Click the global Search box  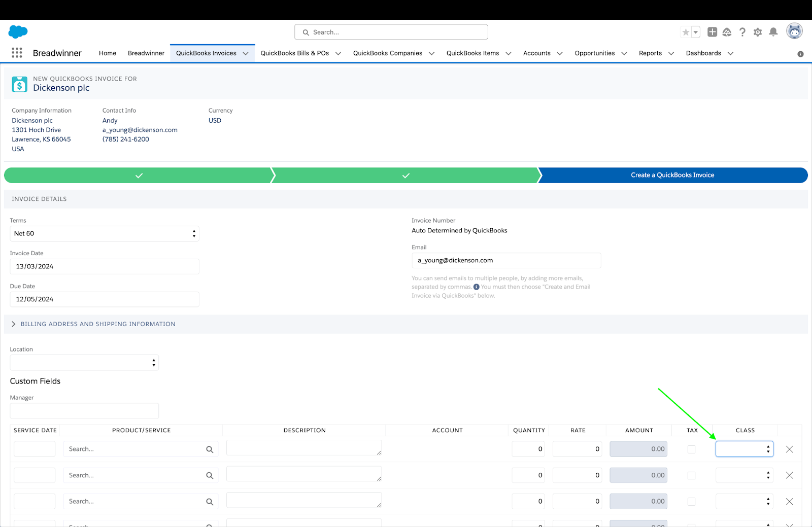tap(391, 32)
